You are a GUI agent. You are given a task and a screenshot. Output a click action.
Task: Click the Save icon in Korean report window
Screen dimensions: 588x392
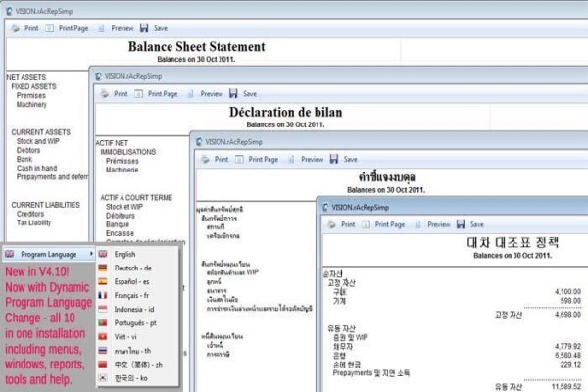pyautogui.click(x=461, y=224)
